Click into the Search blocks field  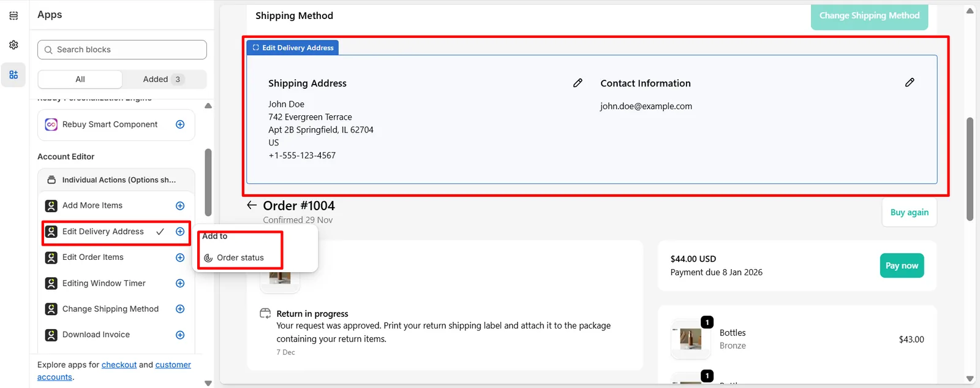click(x=122, y=50)
